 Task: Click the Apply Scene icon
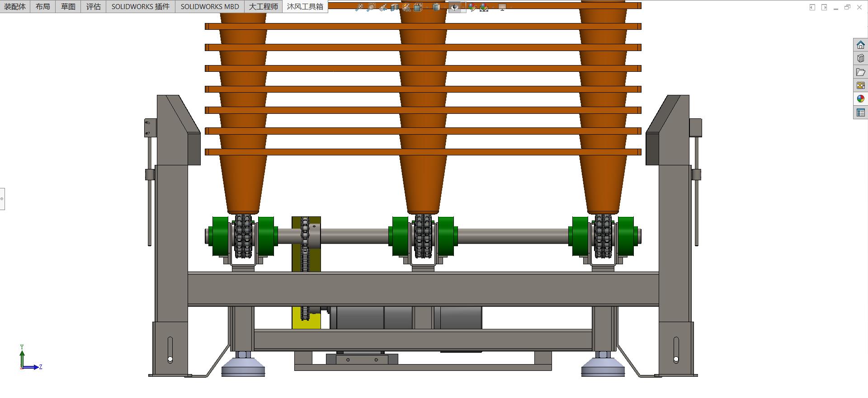tap(484, 7)
